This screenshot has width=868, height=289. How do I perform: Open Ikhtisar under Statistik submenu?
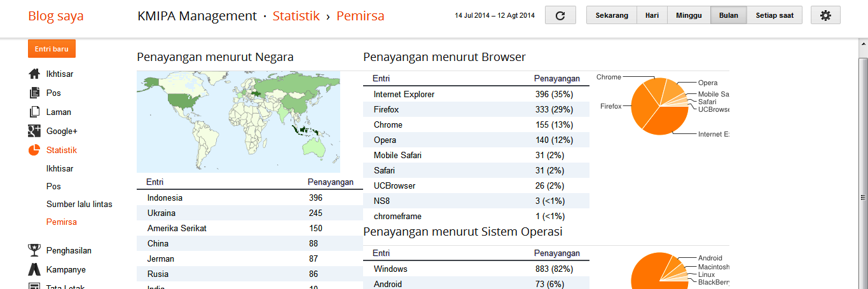[60, 168]
